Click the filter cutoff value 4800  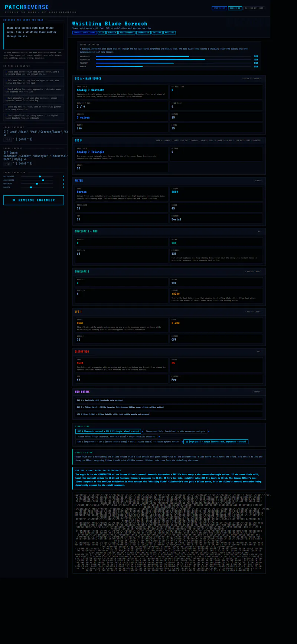pyautogui.click(x=175, y=192)
